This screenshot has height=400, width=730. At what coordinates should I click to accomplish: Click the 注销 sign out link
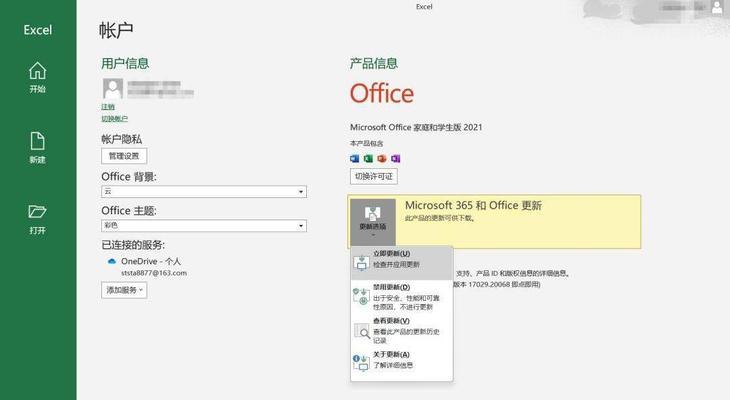coord(108,107)
